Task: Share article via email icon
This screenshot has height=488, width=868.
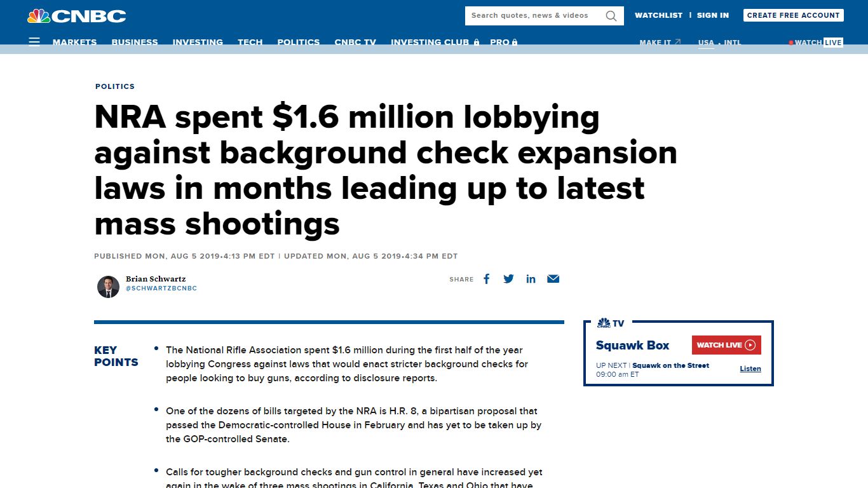Action: click(553, 279)
